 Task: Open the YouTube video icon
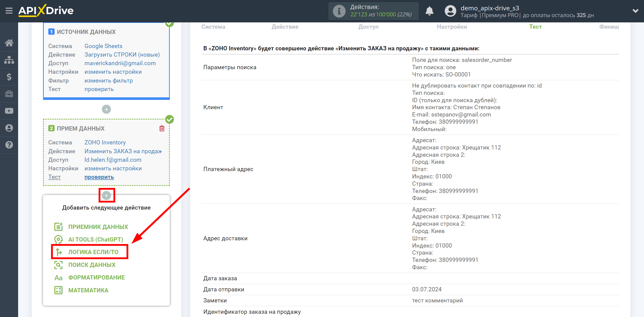9,111
